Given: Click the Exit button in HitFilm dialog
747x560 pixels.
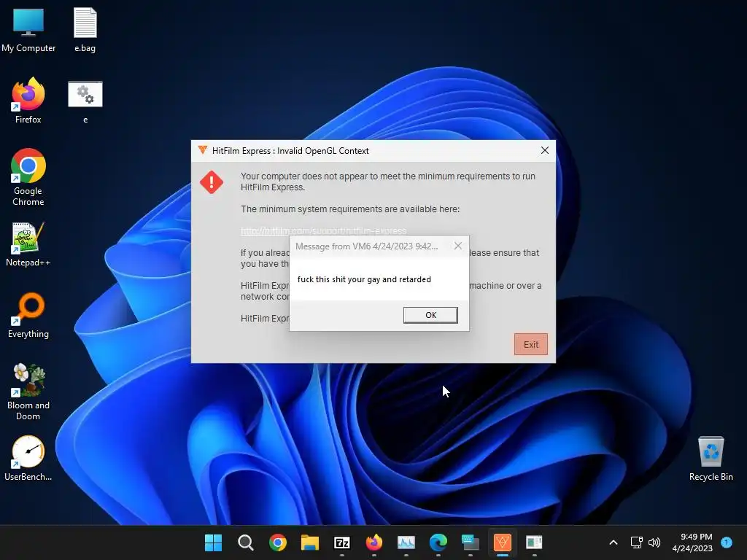Looking at the screenshot, I should click(531, 344).
